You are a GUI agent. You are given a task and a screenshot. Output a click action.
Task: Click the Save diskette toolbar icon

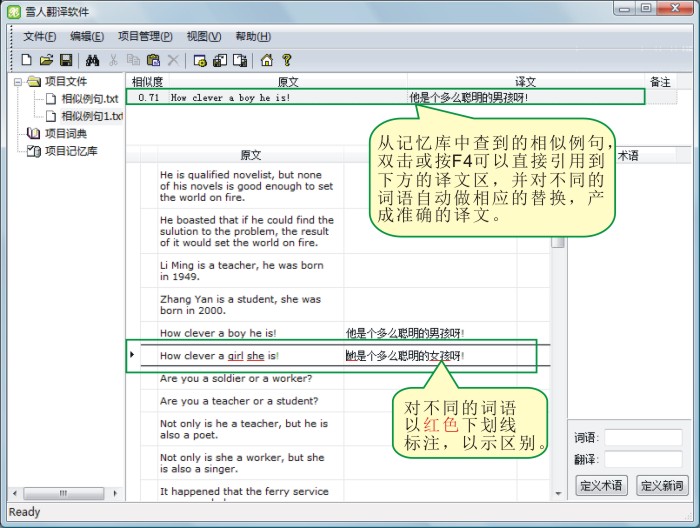(x=66, y=61)
